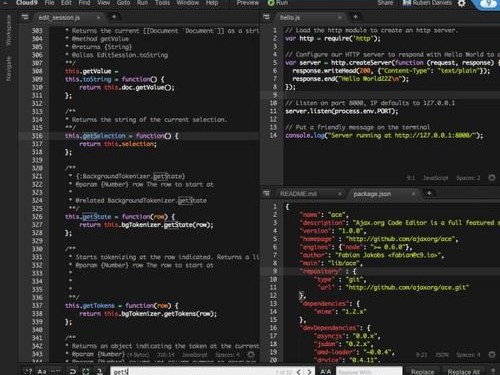Open the Ruben Daniels user menu
Screen dimensions: 500x375
click(428, 3)
